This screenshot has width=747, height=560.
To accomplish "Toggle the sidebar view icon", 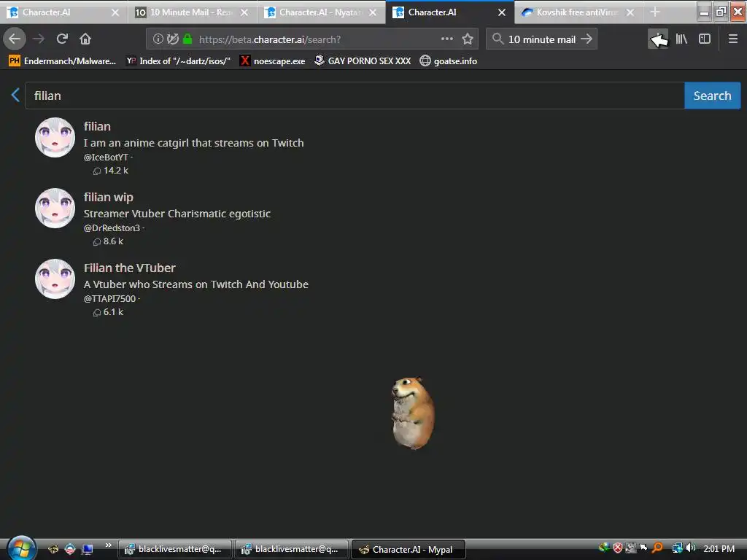I will coord(705,39).
